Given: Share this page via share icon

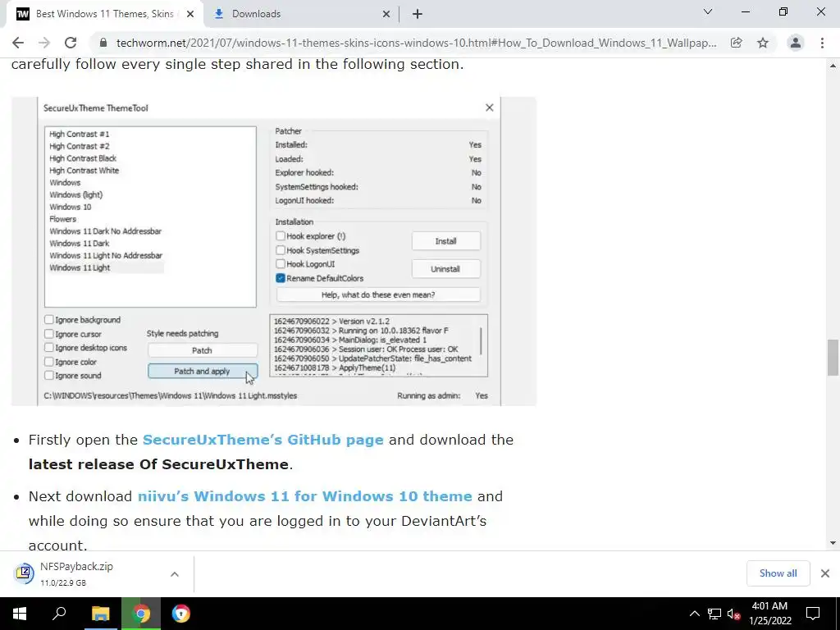Looking at the screenshot, I should pos(736,43).
